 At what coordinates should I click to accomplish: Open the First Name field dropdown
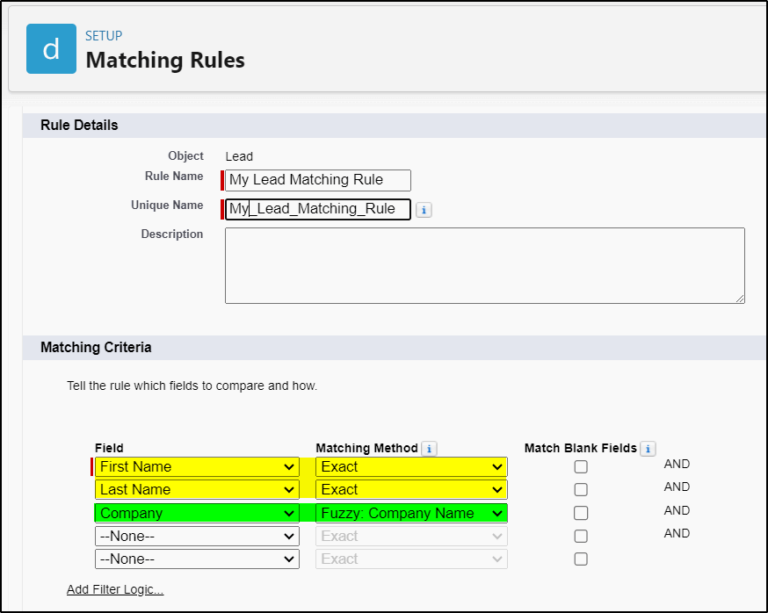(197, 467)
